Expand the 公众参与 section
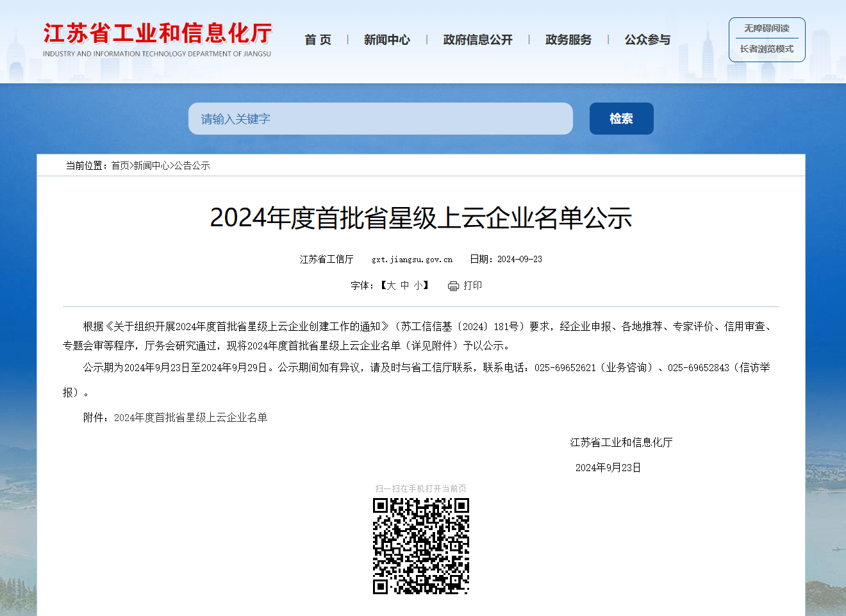Viewport: 846px width, 616px height. pyautogui.click(x=647, y=39)
